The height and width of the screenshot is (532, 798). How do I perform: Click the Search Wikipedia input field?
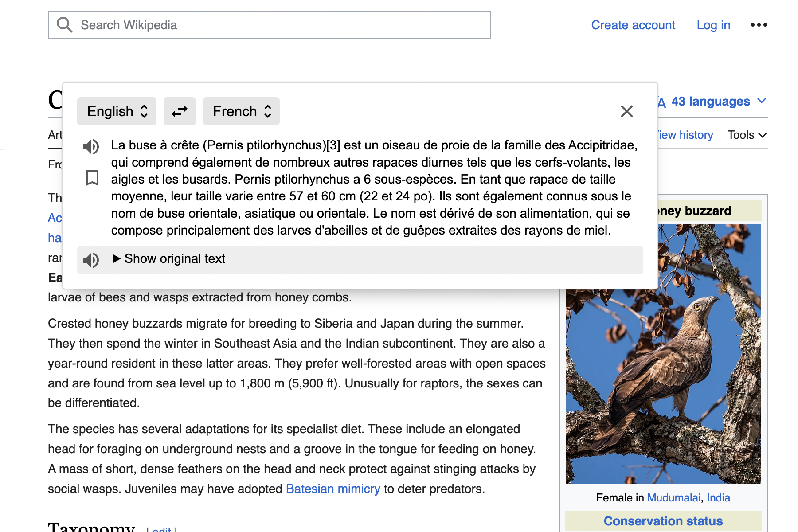[x=266, y=24]
